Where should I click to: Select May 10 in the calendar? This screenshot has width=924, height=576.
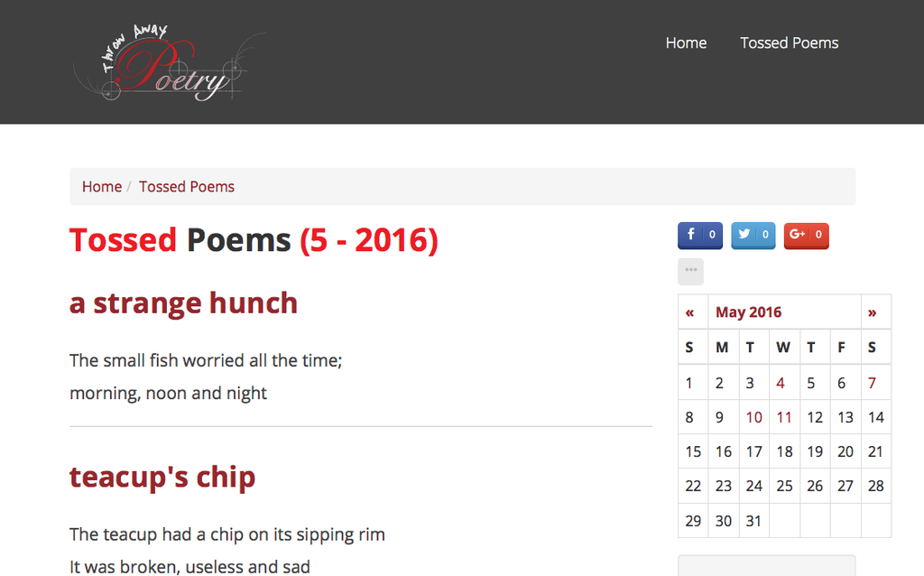point(753,417)
